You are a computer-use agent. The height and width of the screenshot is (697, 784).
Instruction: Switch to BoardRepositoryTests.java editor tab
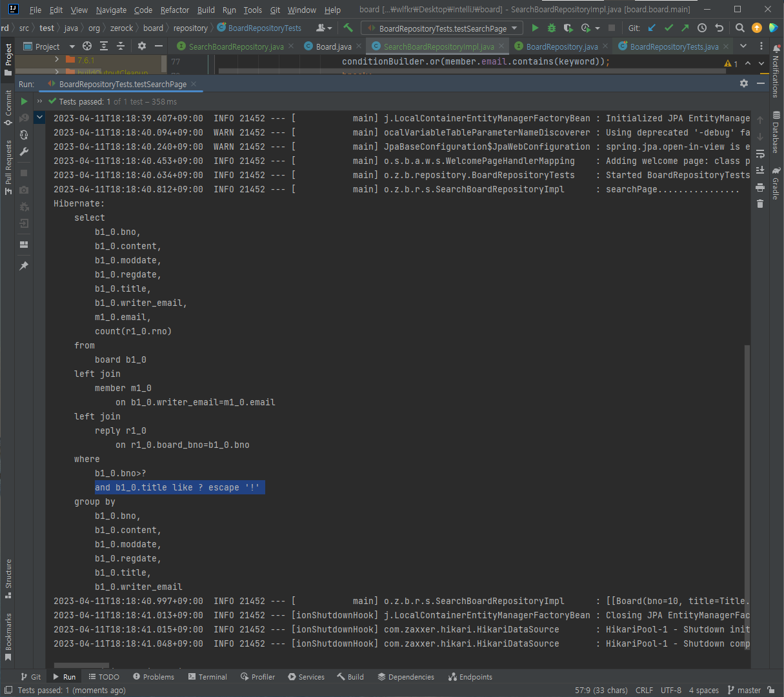(x=674, y=46)
